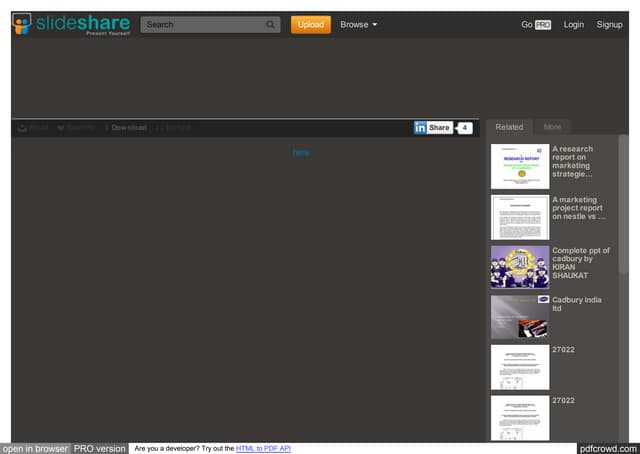Image resolution: width=640 pixels, height=454 pixels.
Task: Click the Signup link
Action: tap(609, 24)
